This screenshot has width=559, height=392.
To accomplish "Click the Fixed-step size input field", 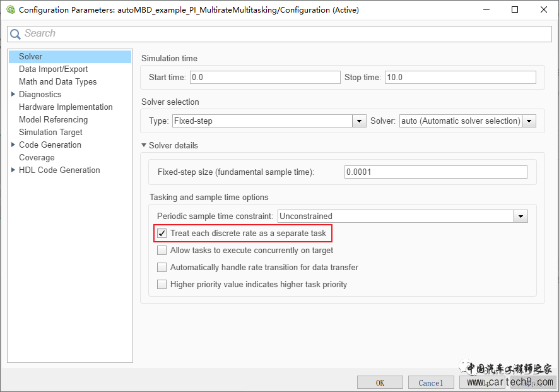I will 435,172.
